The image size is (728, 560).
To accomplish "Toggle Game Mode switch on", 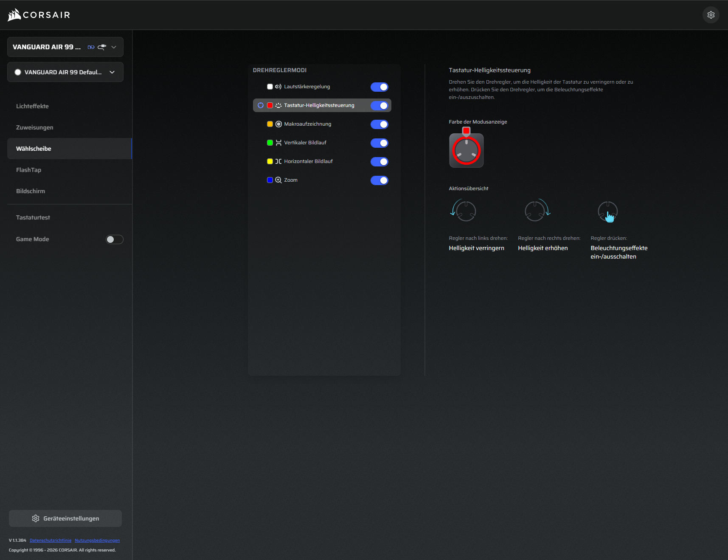I will [x=114, y=239].
